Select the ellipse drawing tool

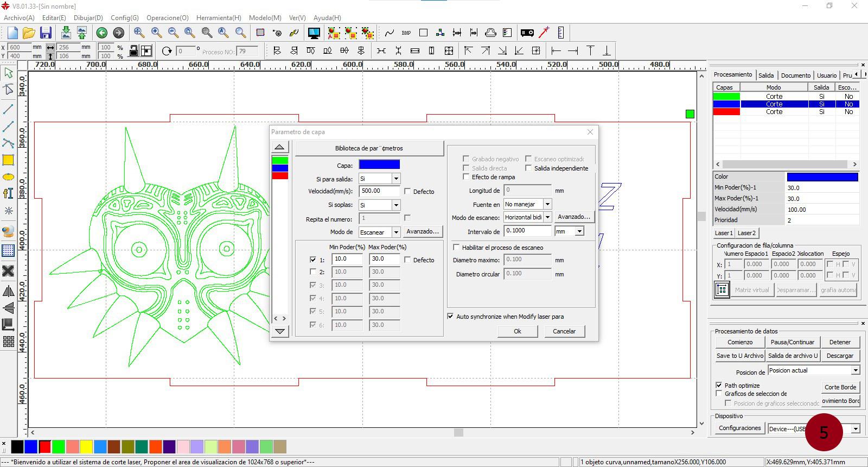tap(8, 177)
